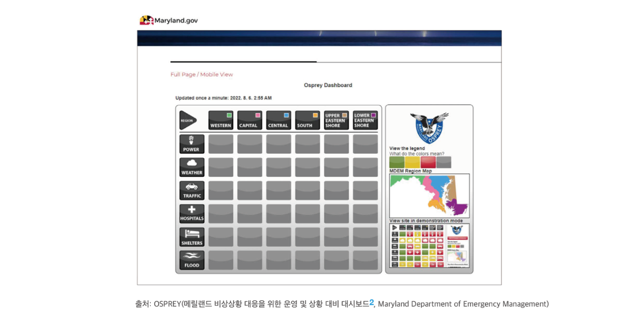The image size is (644, 324).
Task: Select the Capital region header
Action: coord(249,120)
